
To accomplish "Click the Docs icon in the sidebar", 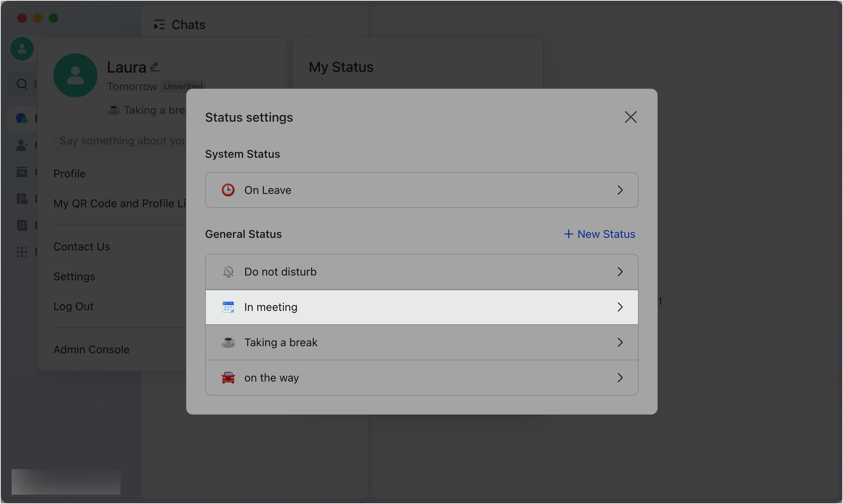I will (x=22, y=198).
